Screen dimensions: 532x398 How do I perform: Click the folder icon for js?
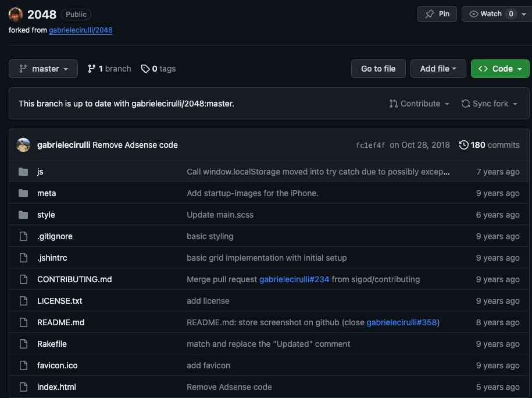point(23,172)
